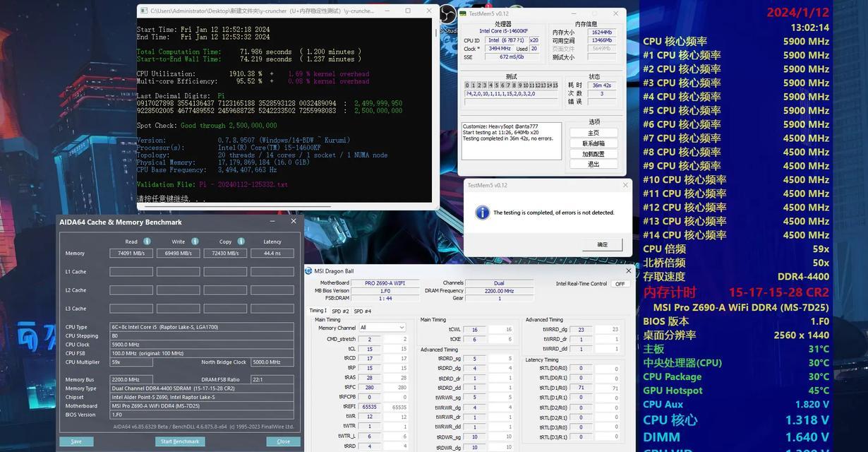Click the 2024/1/12 date in overlay

(799, 12)
